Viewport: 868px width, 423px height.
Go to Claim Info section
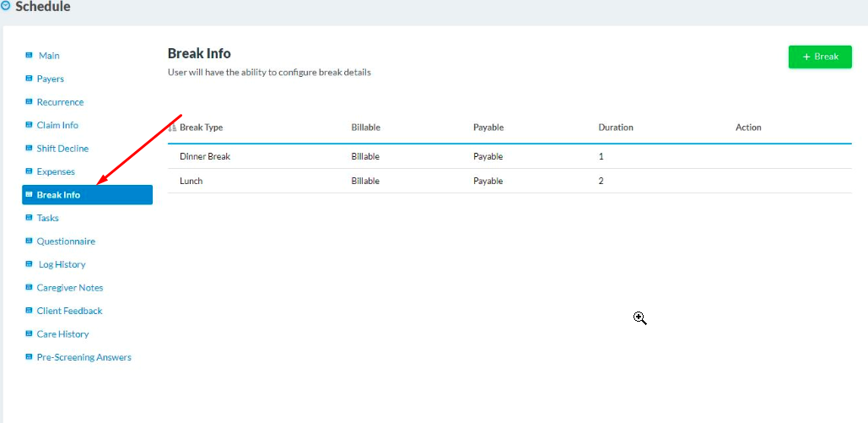tap(57, 125)
